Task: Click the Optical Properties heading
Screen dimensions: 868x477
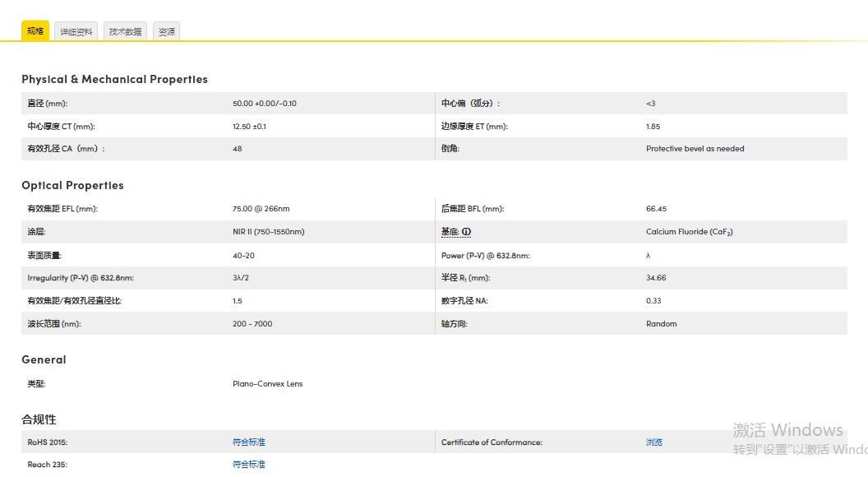Action: click(72, 185)
